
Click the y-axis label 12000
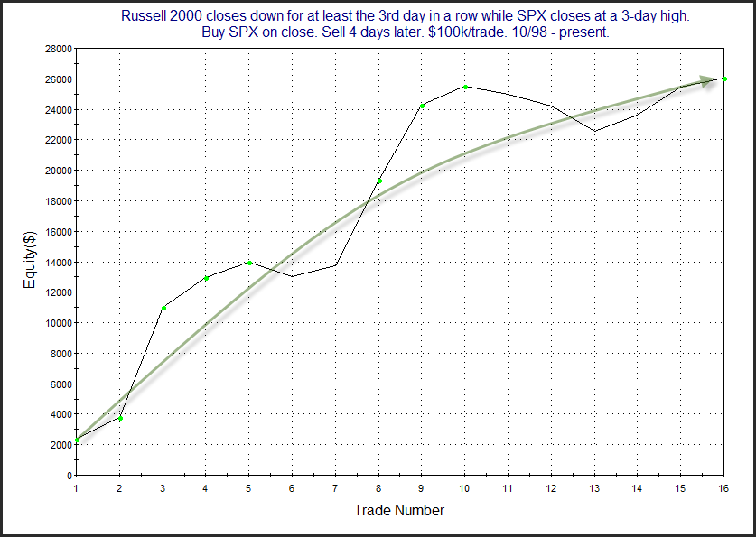click(58, 292)
